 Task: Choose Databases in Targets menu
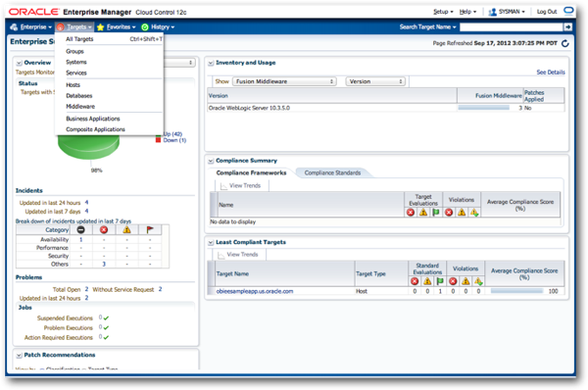pos(78,96)
